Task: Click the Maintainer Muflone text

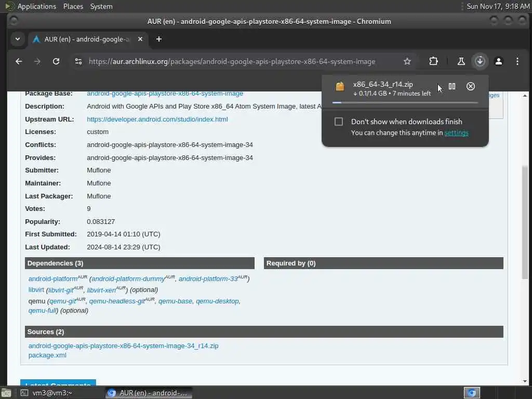Action: [x=99, y=183]
